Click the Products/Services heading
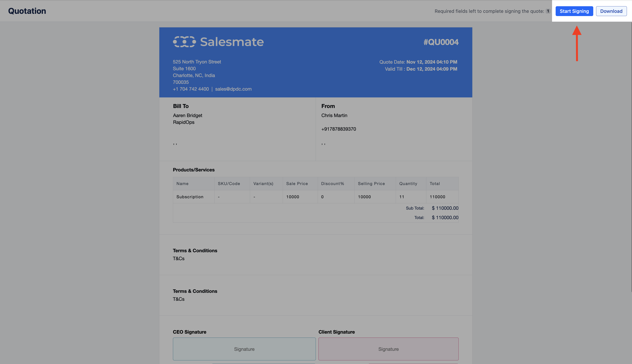This screenshot has height=364, width=632. click(x=194, y=170)
